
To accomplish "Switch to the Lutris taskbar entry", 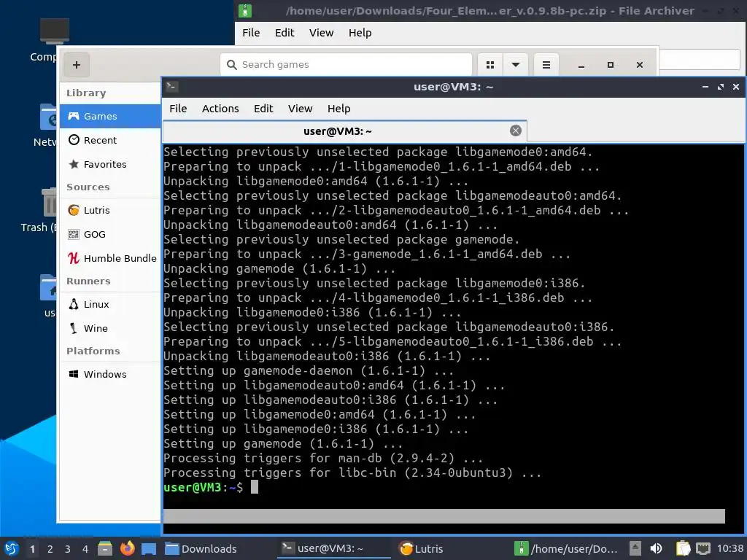I will (450, 548).
